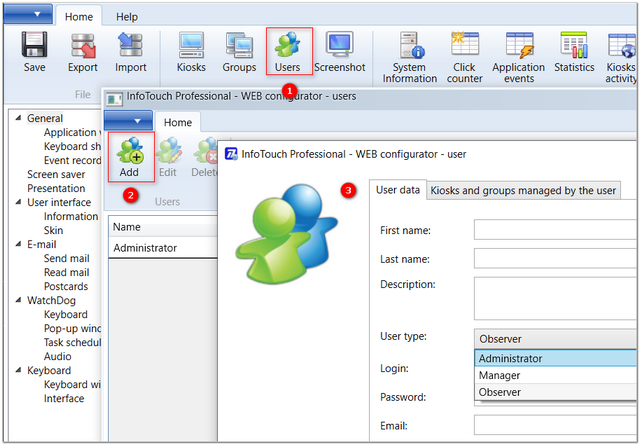Screen dimensions: 640x445
Task: Select Pop-up windows item in tree
Action: 72,328
